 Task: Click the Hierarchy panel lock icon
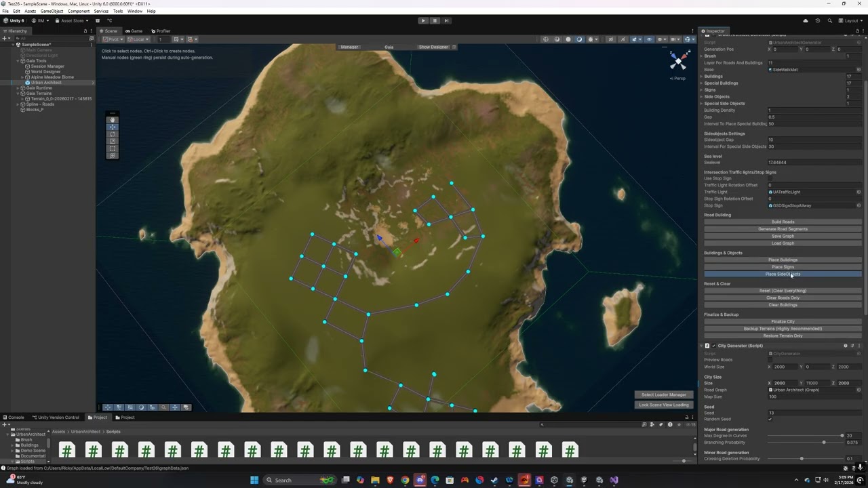[85, 30]
